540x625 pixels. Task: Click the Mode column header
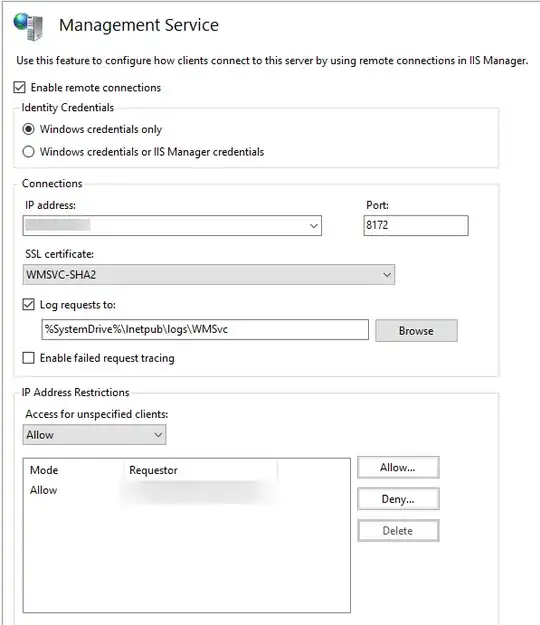(44, 470)
